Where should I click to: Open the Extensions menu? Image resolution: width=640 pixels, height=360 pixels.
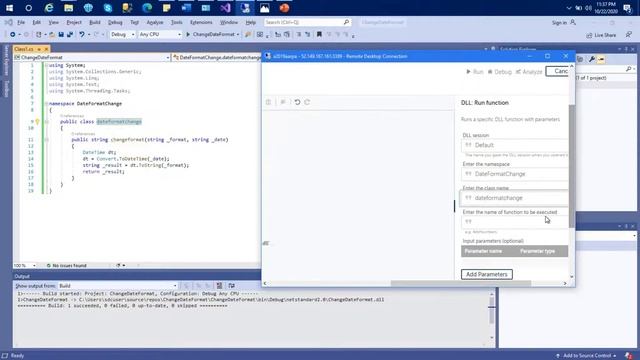201,22
